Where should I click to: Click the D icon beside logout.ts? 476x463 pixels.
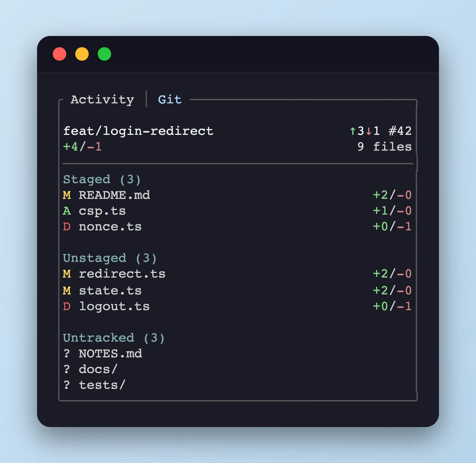pos(67,306)
